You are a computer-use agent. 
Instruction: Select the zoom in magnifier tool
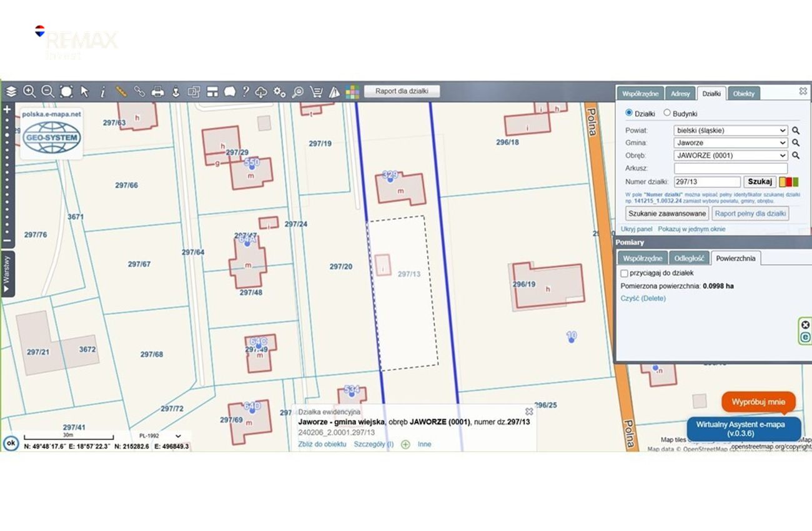click(x=29, y=92)
